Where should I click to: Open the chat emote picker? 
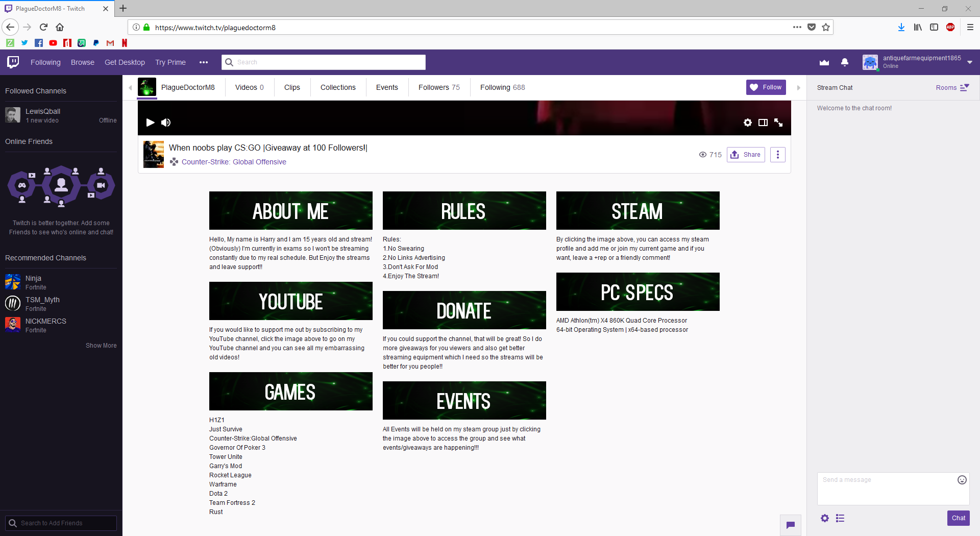click(x=962, y=480)
